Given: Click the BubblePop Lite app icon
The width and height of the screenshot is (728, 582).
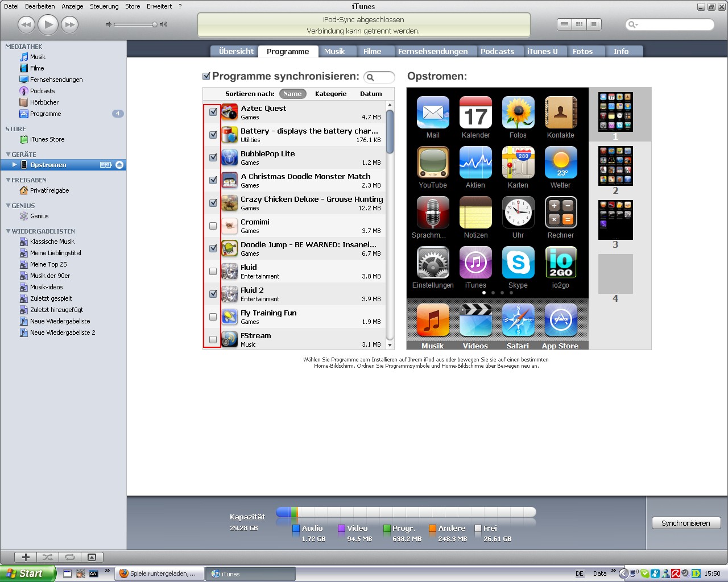Looking at the screenshot, I should [x=230, y=157].
